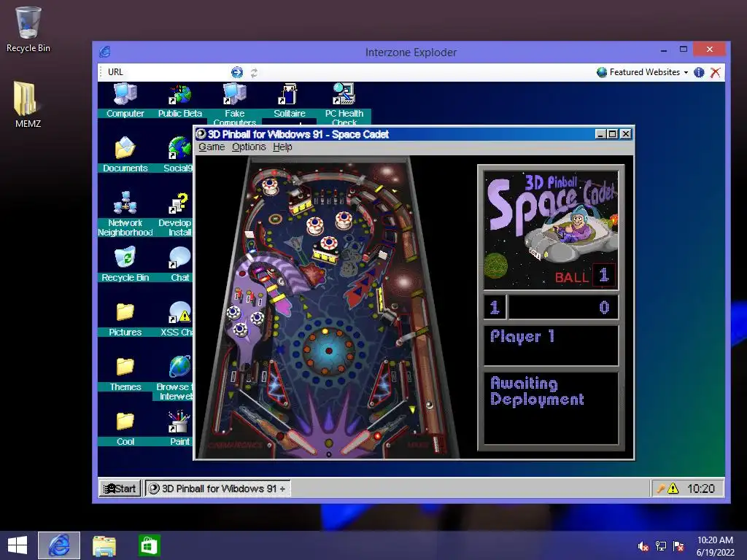Open the Fake Computers icon

tap(234, 94)
